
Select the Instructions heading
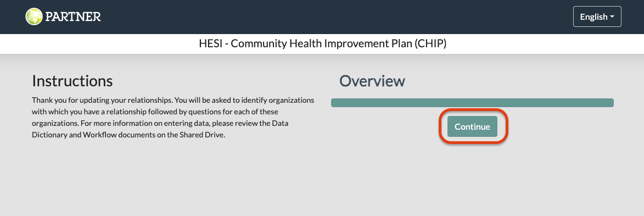(x=72, y=81)
